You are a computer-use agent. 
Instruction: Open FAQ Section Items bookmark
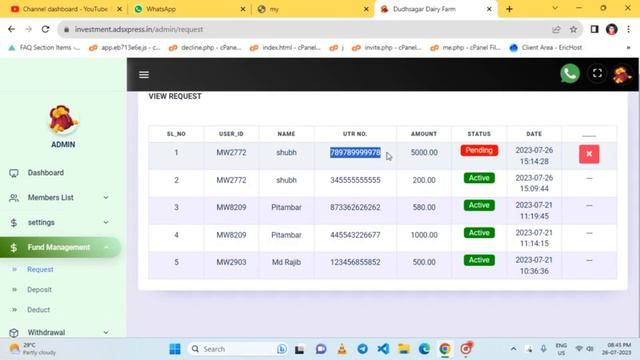44,48
